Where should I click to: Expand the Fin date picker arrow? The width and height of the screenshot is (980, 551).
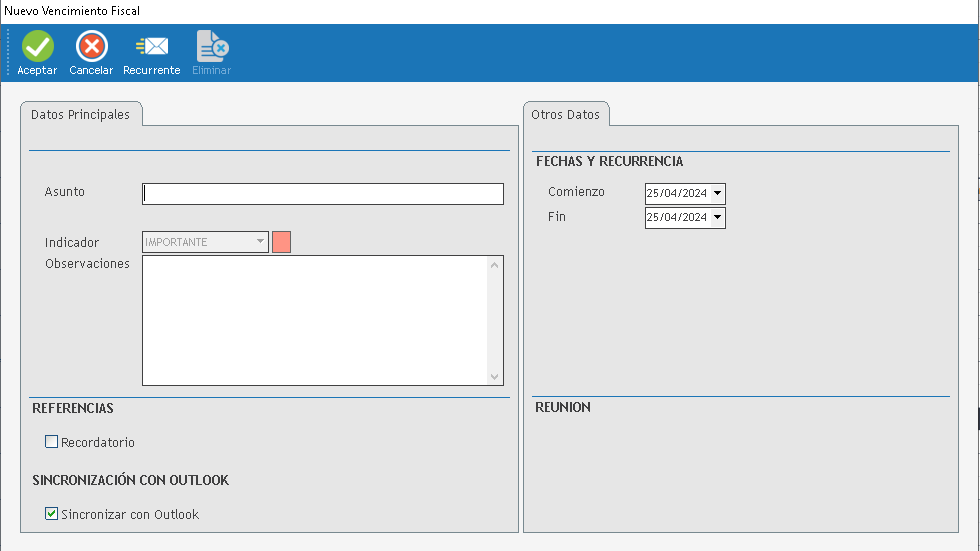pos(717,218)
